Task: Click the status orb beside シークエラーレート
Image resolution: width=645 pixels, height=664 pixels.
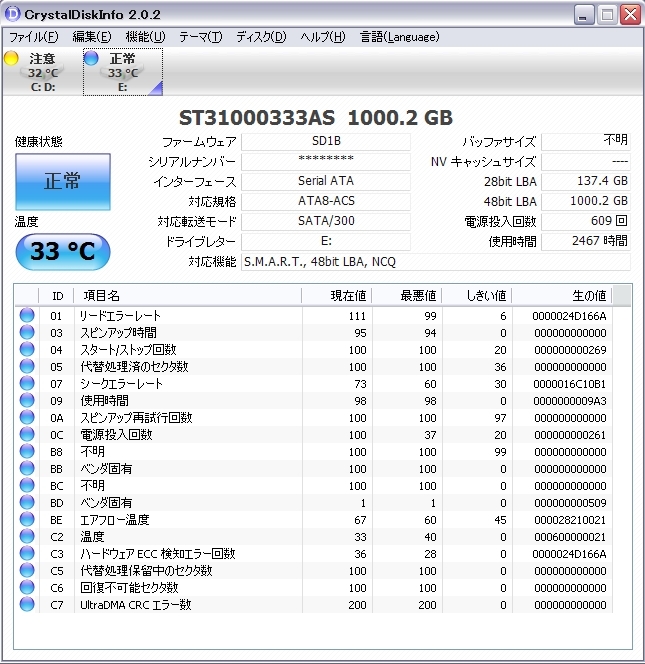Action: tap(27, 384)
